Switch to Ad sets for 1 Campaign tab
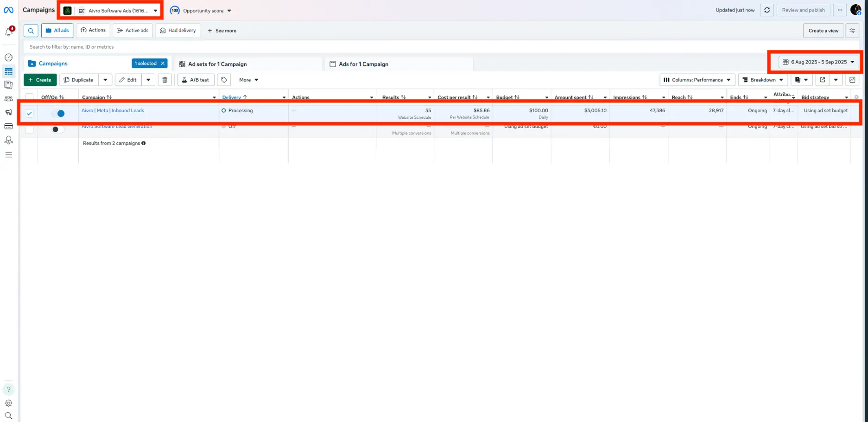This screenshot has width=868, height=422. [217, 64]
